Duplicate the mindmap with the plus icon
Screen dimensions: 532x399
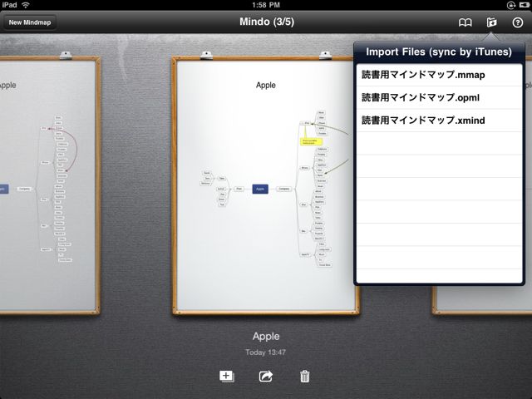pyautogui.click(x=227, y=376)
